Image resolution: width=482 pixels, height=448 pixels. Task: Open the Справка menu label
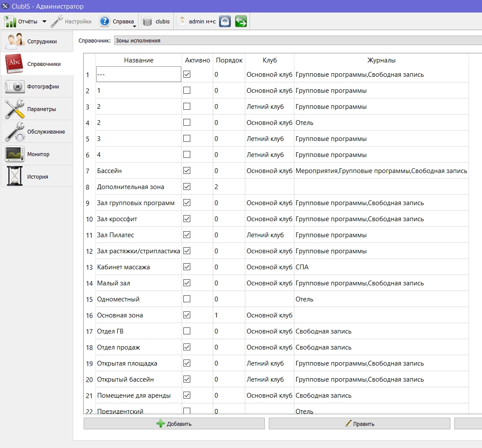tap(123, 22)
